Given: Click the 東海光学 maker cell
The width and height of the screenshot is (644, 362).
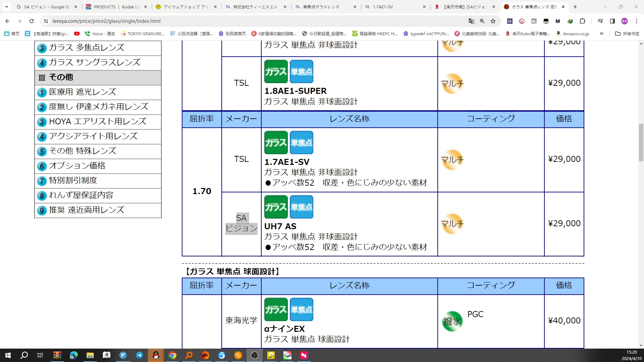Looking at the screenshot, I should pyautogui.click(x=241, y=320).
